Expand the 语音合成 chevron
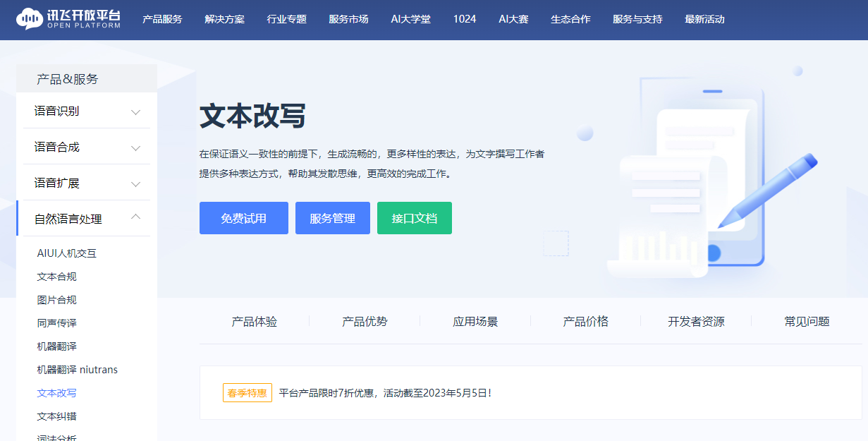Screen dimensions: 868x441 [x=136, y=147]
